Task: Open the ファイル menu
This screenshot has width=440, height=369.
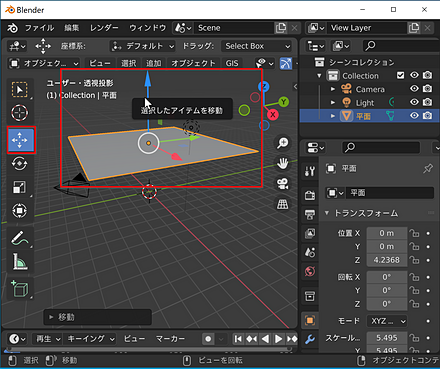Action: 39,28
